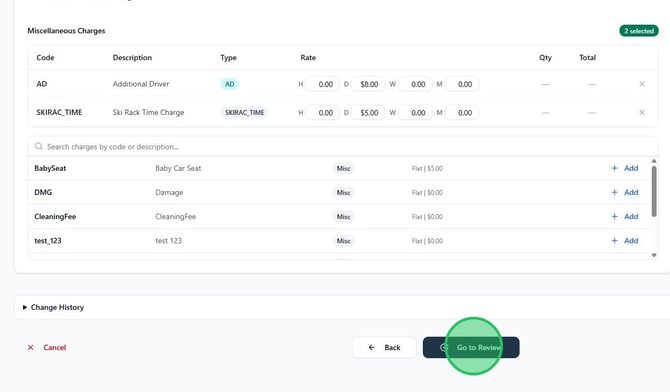Remove the Additional Driver charge row
Image resolution: width=670 pixels, height=392 pixels.
click(641, 84)
